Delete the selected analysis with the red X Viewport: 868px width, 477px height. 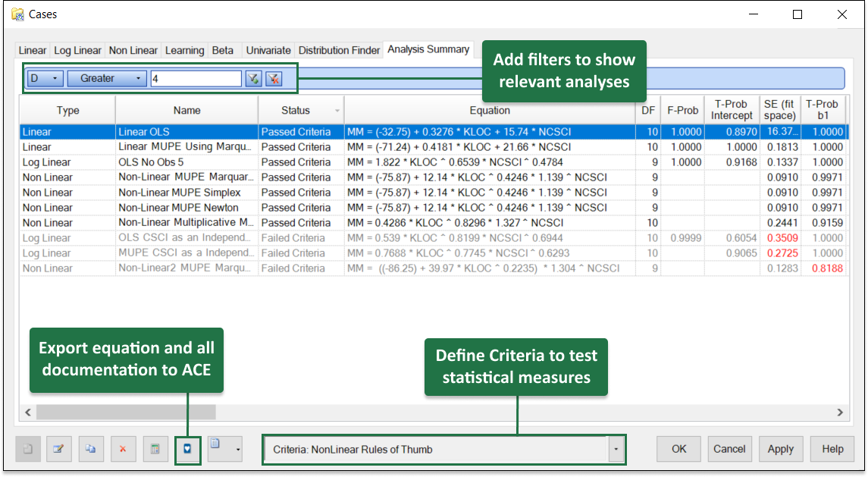[x=123, y=449]
